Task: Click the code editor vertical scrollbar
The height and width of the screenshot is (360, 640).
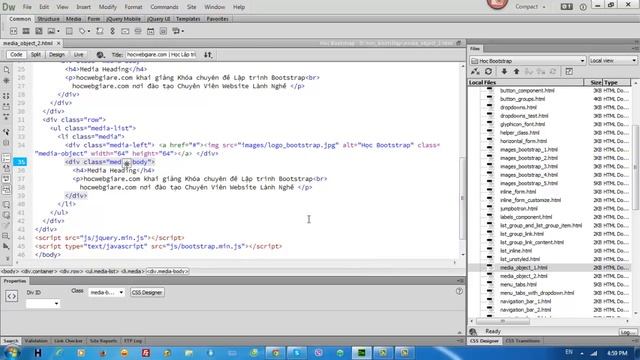Action: [x=462, y=198]
